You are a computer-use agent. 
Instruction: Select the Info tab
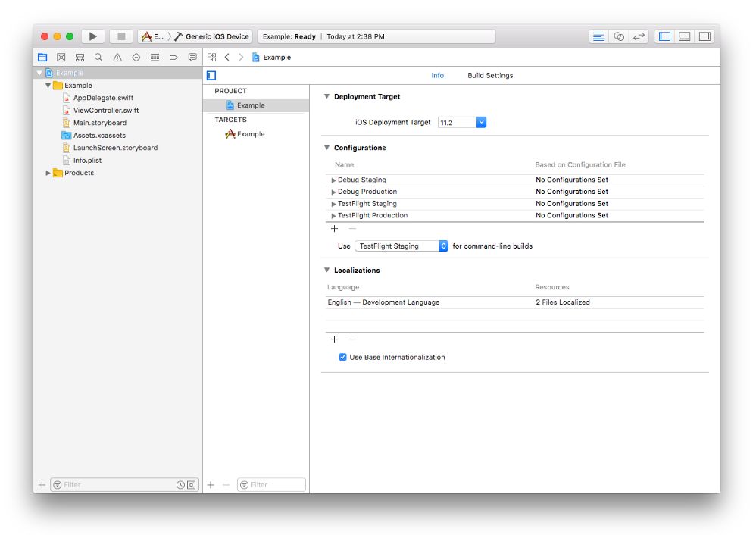point(437,76)
